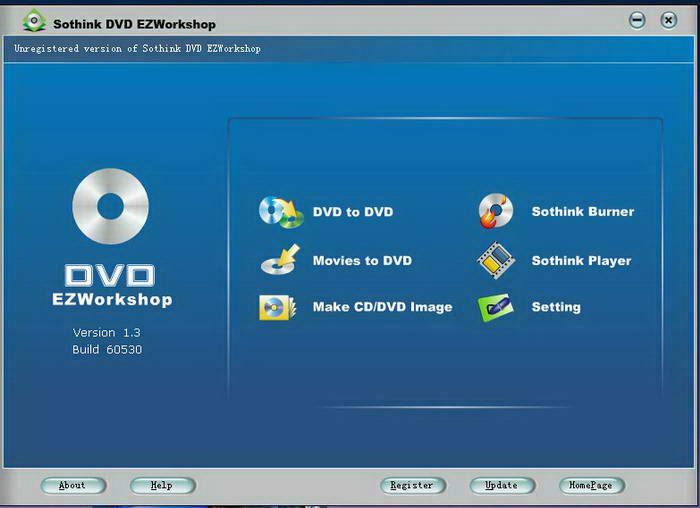Open Setting via its text label
Viewport: 700px width, 508px height.
click(556, 307)
